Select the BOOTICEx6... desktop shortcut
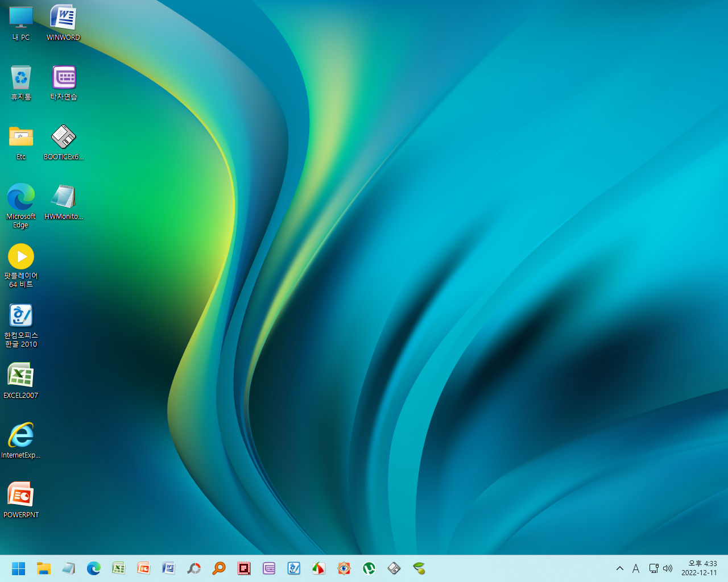This screenshot has height=582, width=728. pos(64,143)
